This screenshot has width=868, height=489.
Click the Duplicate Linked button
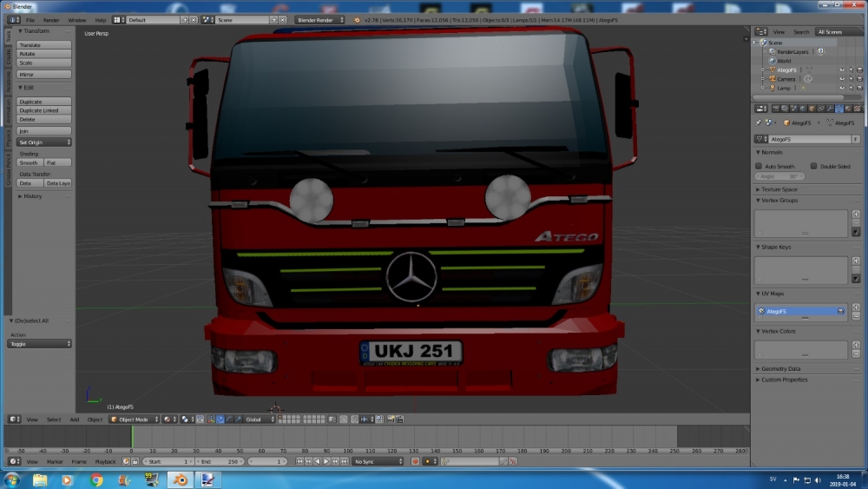coord(43,110)
